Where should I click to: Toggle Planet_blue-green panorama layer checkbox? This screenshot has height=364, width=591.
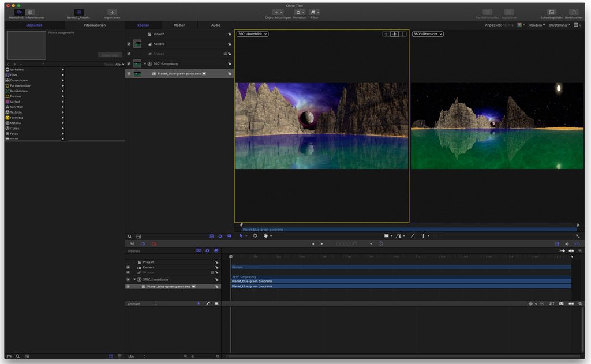[129, 73]
